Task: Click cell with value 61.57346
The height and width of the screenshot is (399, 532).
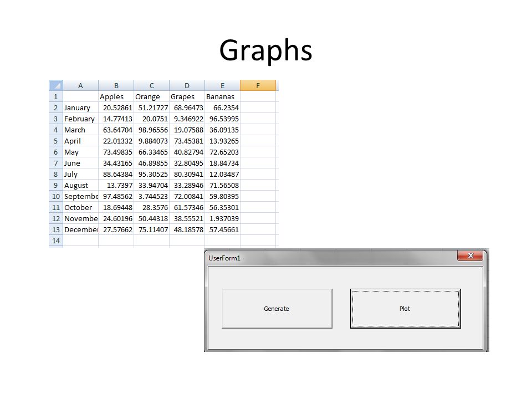Action: [x=187, y=207]
